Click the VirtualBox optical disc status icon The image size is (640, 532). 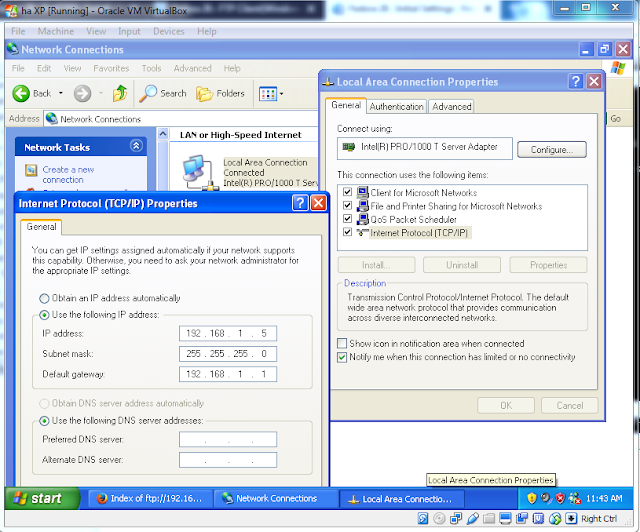click(439, 519)
